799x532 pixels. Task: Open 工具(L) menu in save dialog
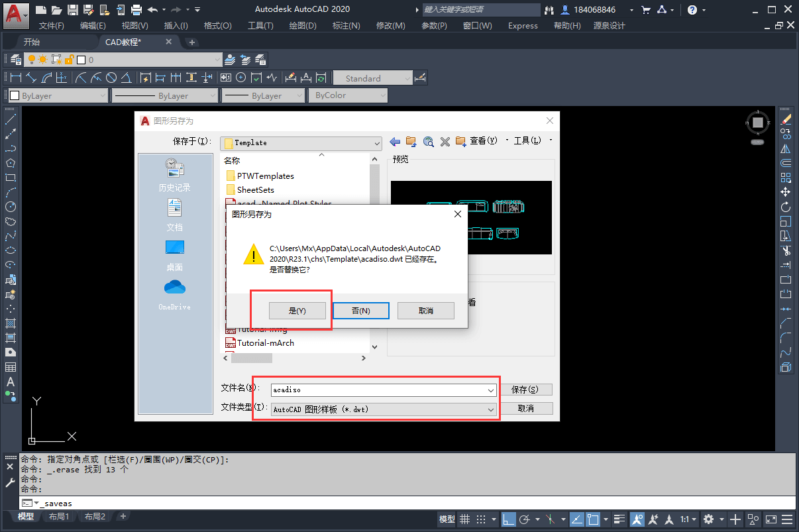pyautogui.click(x=527, y=141)
